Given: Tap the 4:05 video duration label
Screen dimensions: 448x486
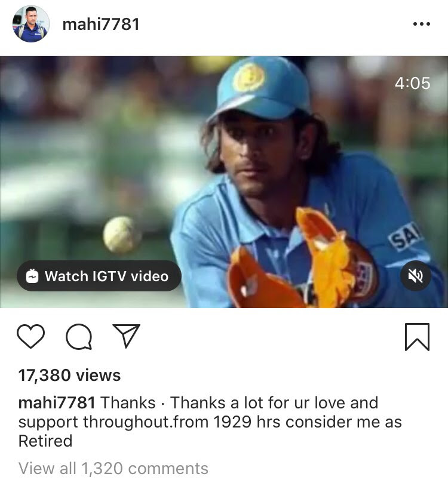Looking at the screenshot, I should click(x=412, y=83).
